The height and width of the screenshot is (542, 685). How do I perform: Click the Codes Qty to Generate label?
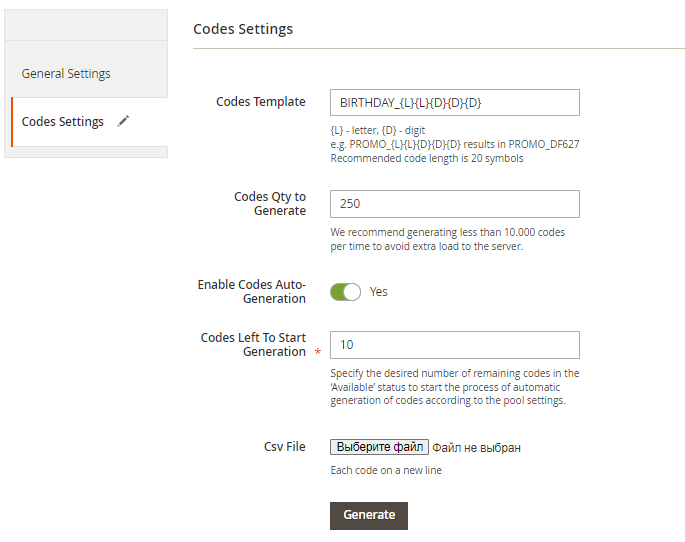coord(270,204)
